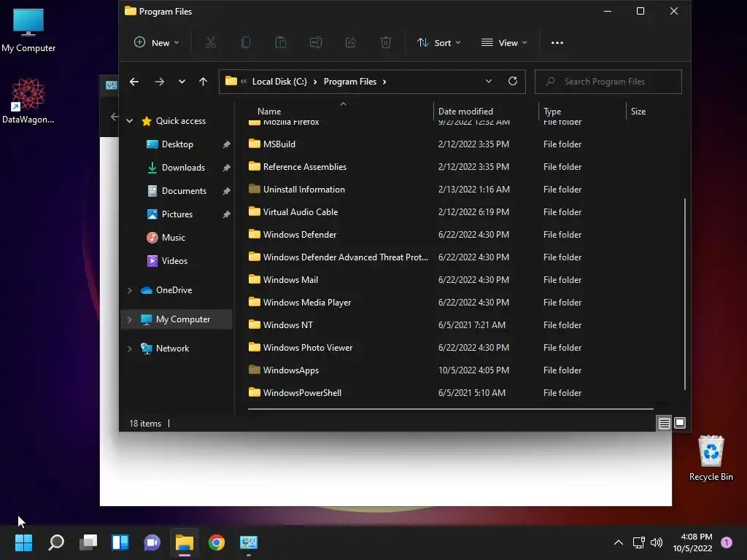This screenshot has height=560, width=747.
Task: Select the MSBuild folder
Action: 279,144
